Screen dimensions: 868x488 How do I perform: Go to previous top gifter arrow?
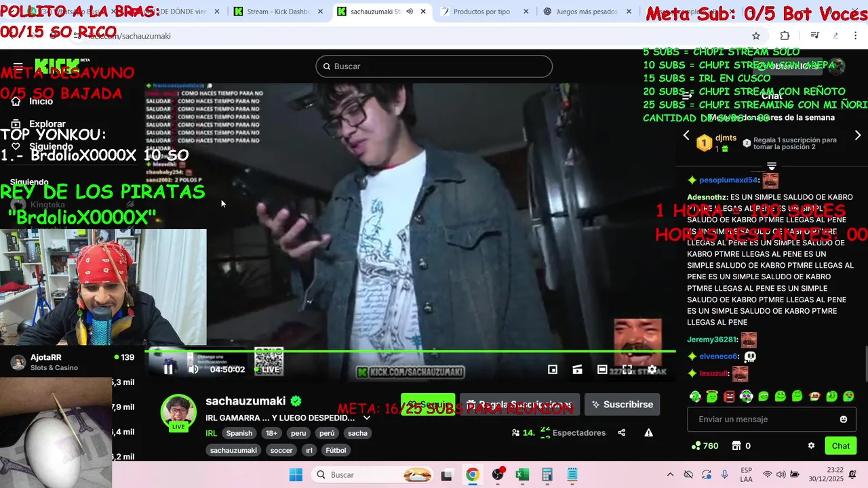click(686, 136)
